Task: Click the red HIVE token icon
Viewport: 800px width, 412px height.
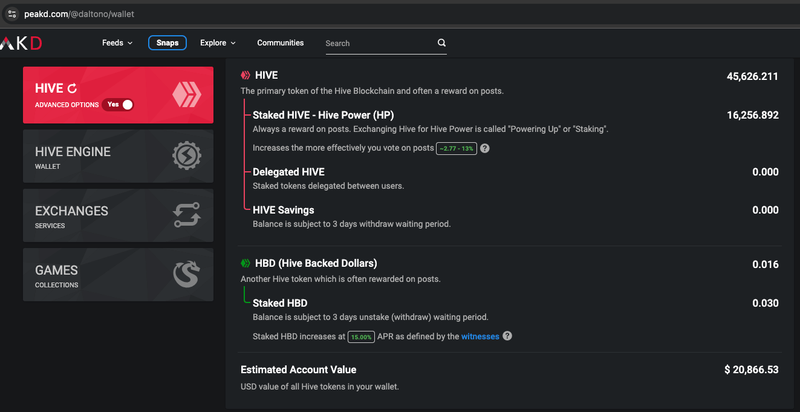Action: pos(246,76)
